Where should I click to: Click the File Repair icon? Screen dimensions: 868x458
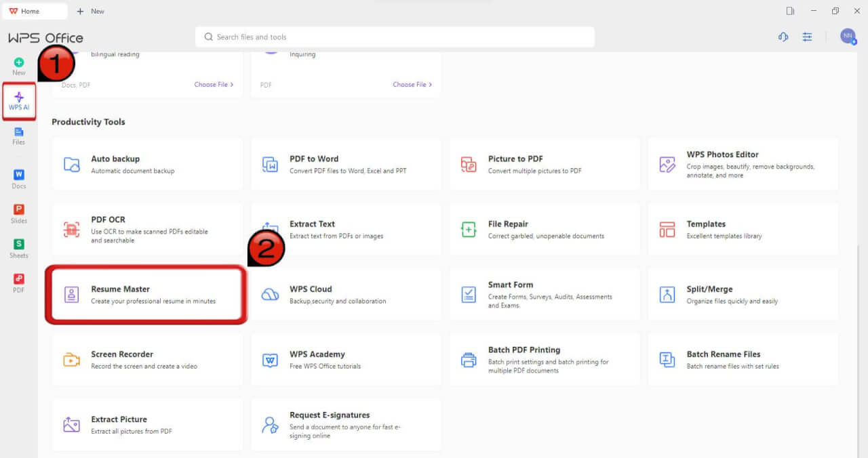pos(469,229)
